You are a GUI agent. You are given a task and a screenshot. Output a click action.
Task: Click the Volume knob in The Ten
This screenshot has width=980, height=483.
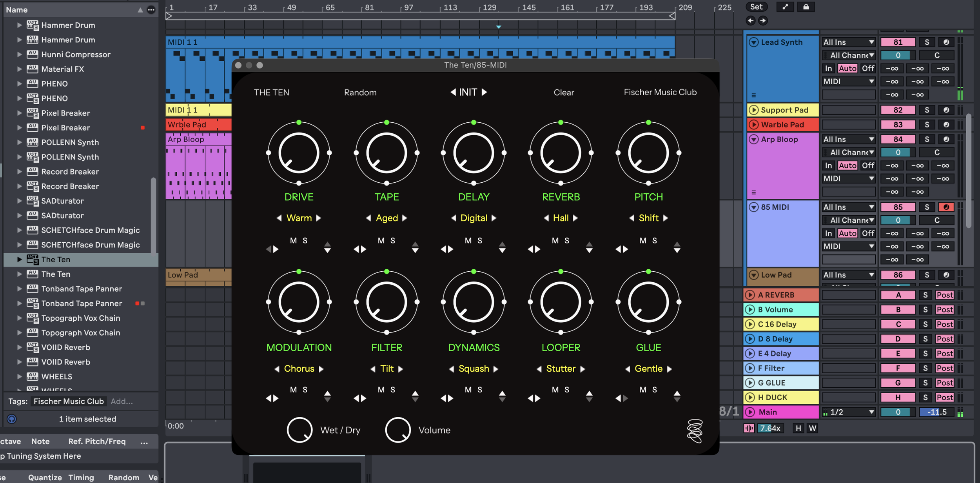398,430
